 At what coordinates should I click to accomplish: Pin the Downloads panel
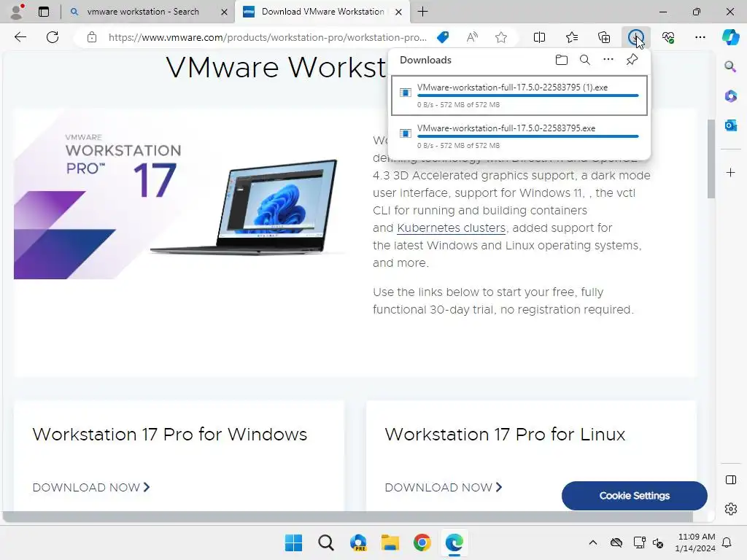point(632,60)
